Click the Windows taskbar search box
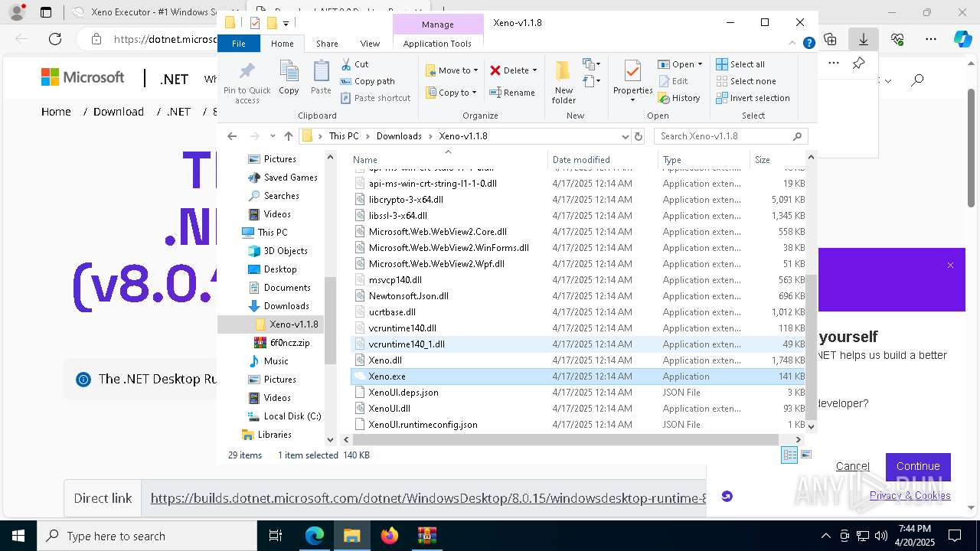Viewport: 980px width, 551px height. tap(147, 536)
